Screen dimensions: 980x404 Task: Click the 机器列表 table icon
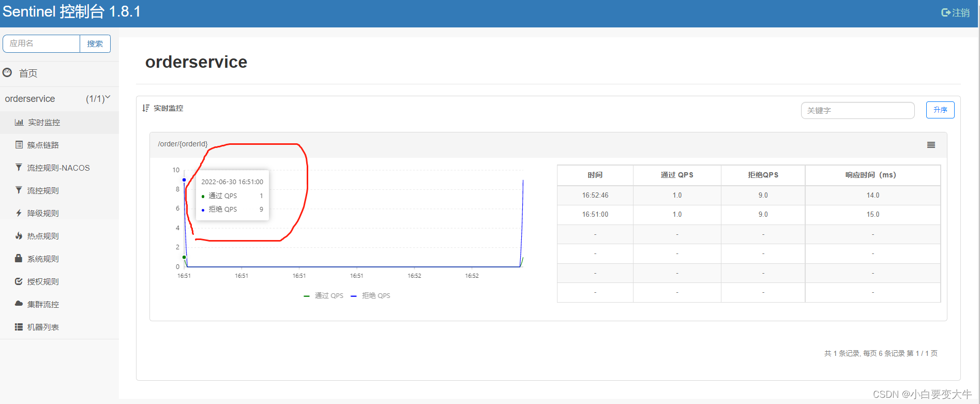(19, 327)
